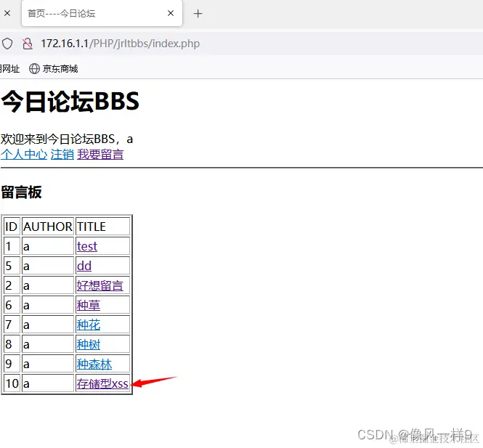Viewport: 483px width, 448px height.
Task: Click author cell in the 种森林 row
Action: [x=48, y=364]
